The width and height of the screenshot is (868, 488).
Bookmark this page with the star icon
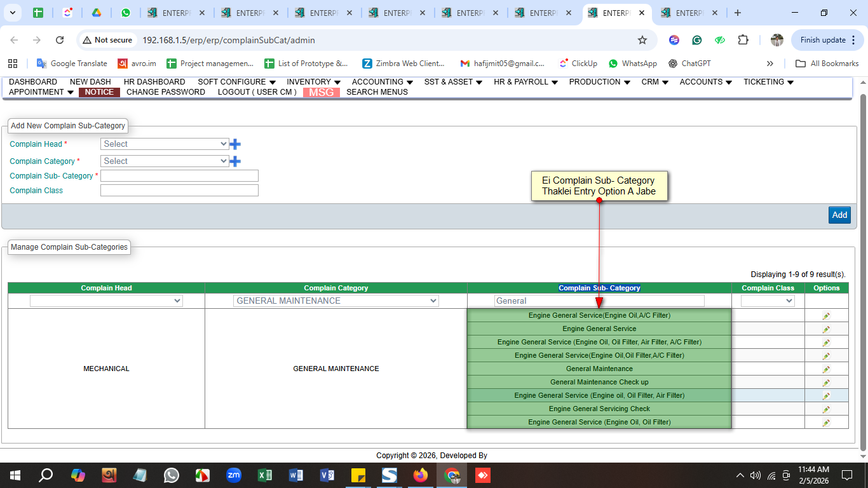pos(642,40)
